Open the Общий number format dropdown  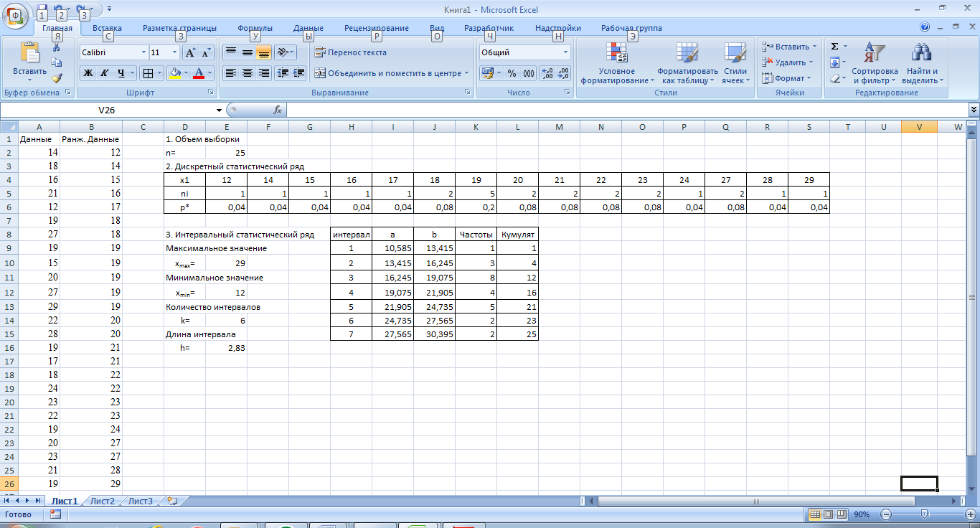[565, 52]
